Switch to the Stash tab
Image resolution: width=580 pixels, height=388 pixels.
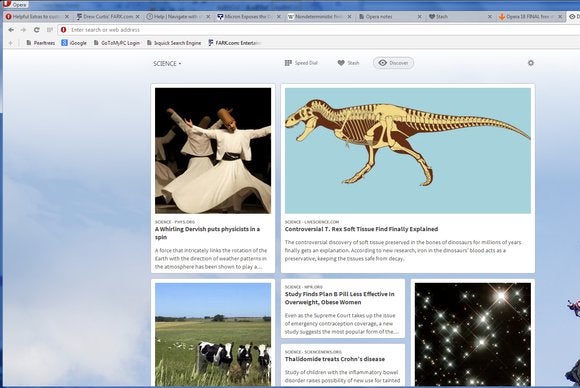coord(460,17)
